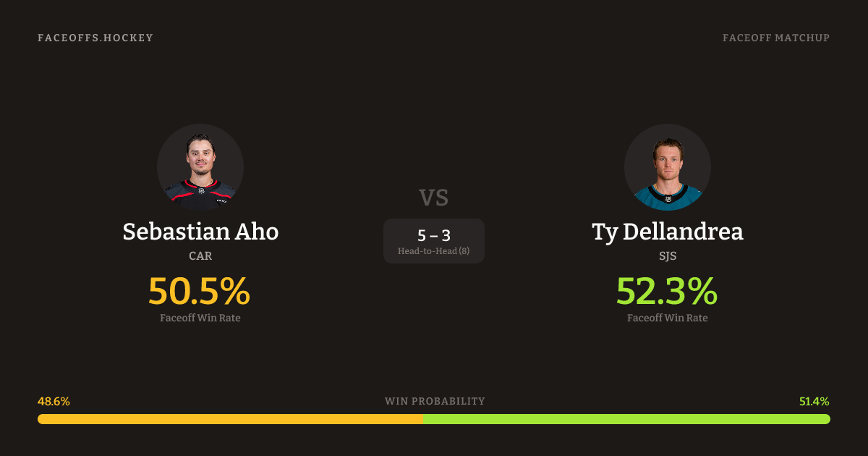This screenshot has height=456, width=868.
Task: Click the green segment of win probability bar
Action: (626, 419)
